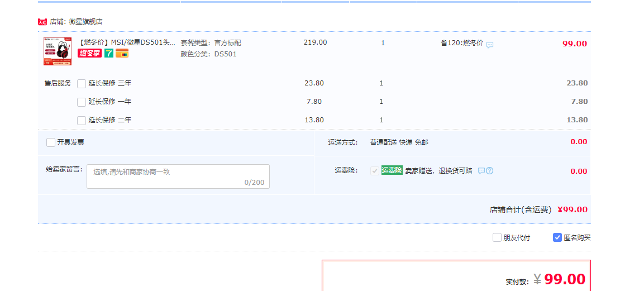
Task: Click the 实付款: label
Action: pos(517,282)
